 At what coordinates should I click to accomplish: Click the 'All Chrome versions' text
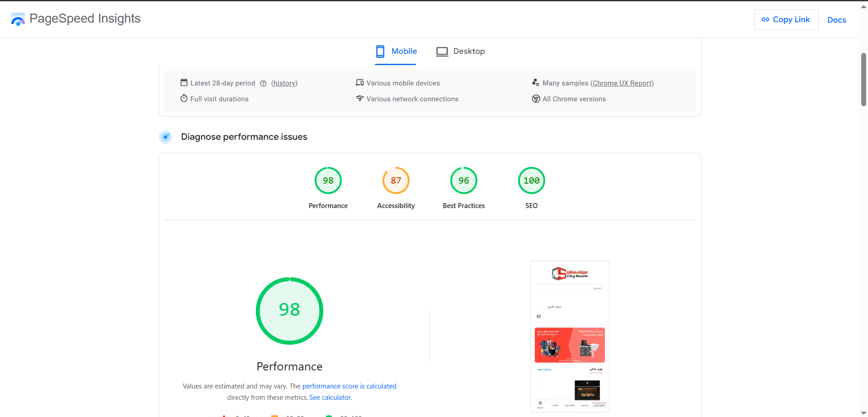[574, 99]
